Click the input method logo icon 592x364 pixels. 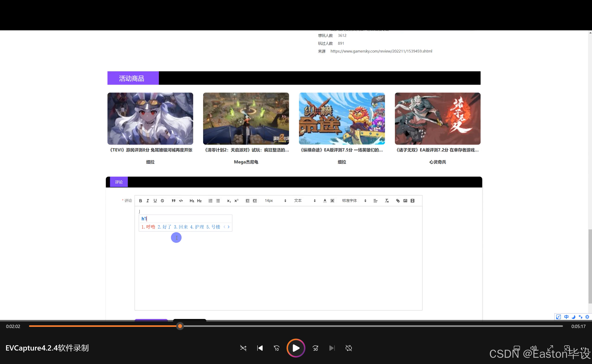click(x=558, y=317)
